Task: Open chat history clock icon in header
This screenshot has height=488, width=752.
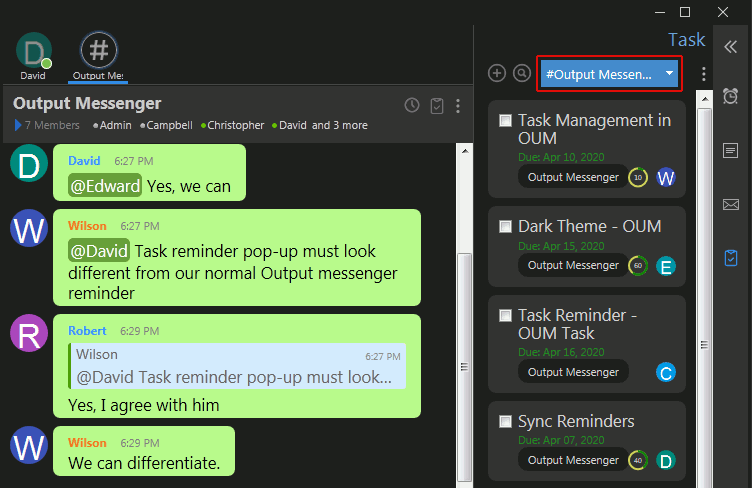Action: pyautogui.click(x=412, y=105)
